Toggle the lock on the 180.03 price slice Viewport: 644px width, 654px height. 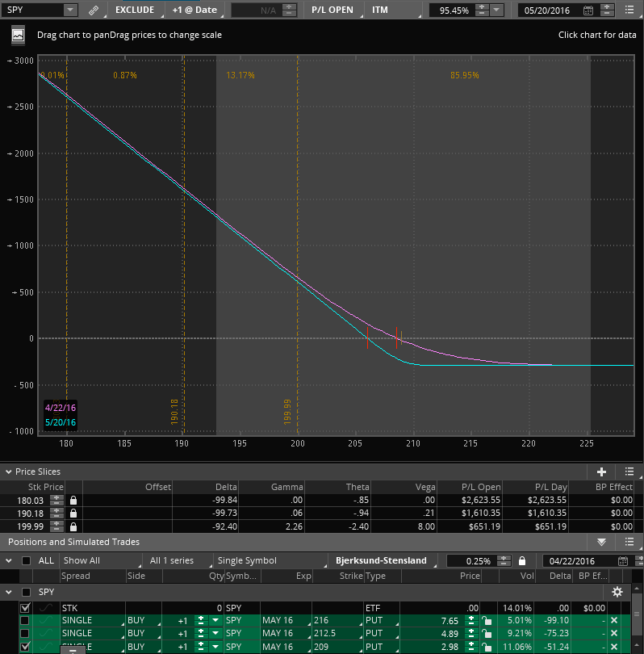[x=73, y=501]
